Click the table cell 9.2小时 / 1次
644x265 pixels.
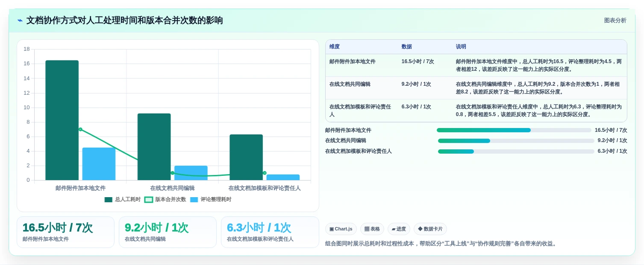(x=416, y=84)
